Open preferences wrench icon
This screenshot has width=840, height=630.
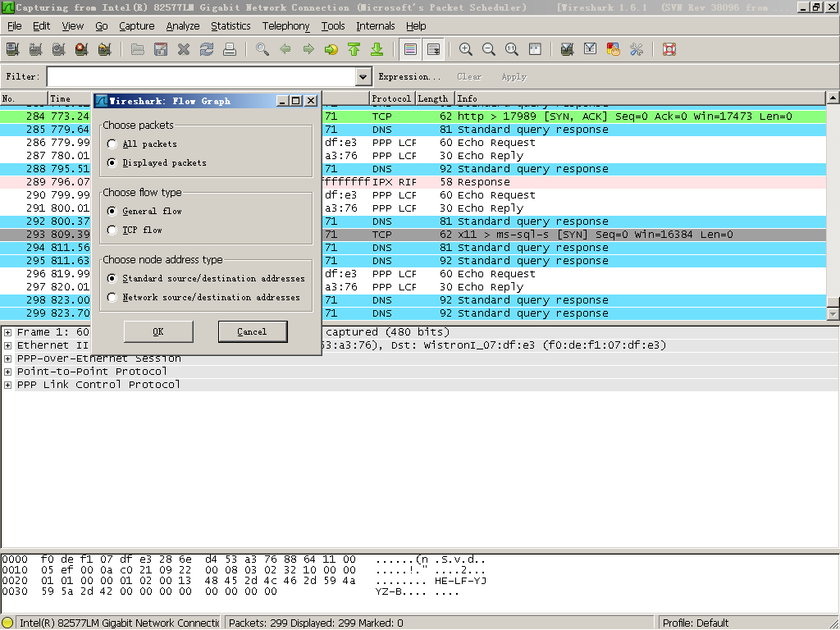pyautogui.click(x=637, y=49)
